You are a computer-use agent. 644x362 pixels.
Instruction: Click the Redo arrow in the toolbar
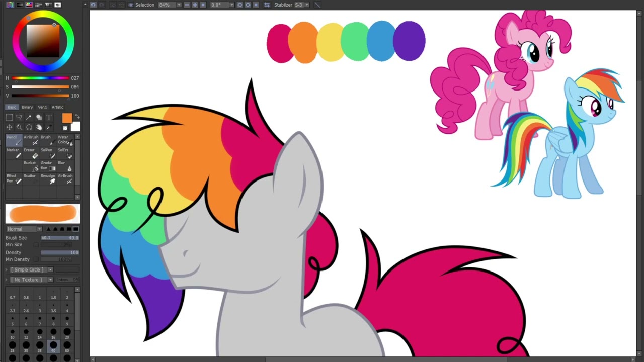102,5
